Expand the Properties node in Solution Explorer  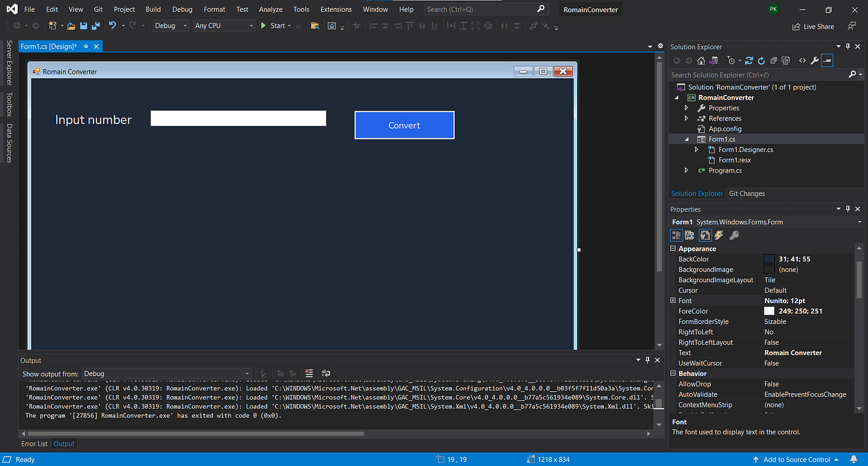(x=686, y=108)
